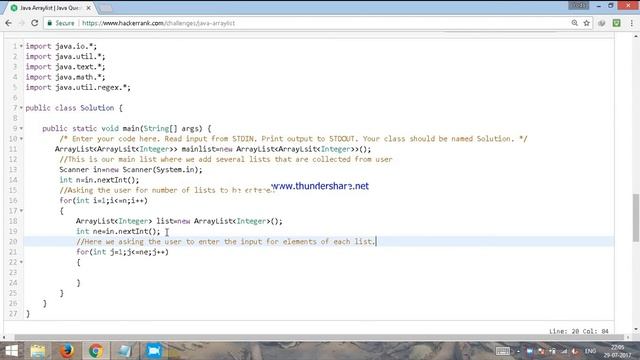The height and width of the screenshot is (360, 640).
Task: Close the Java Arraylist tab
Action: pos(88,8)
